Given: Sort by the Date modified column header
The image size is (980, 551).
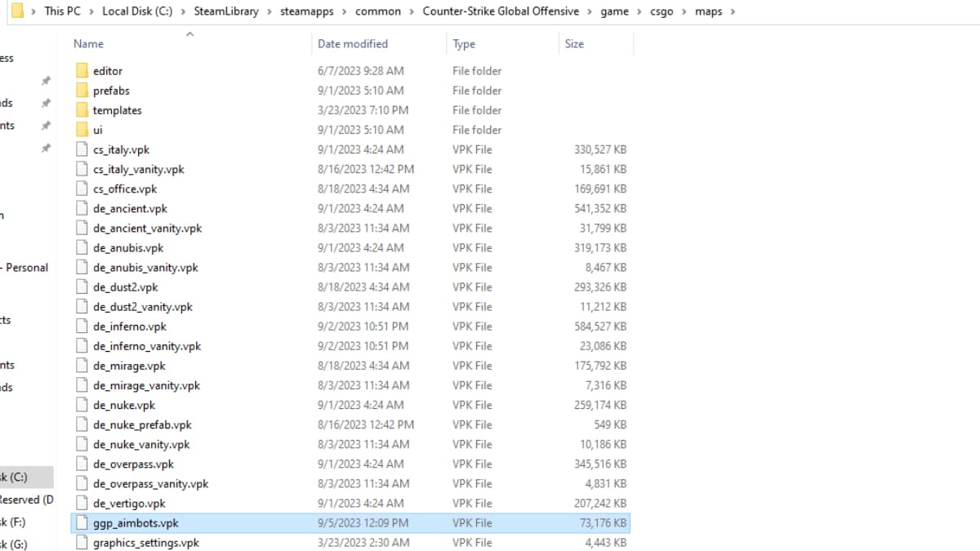Looking at the screenshot, I should [353, 44].
